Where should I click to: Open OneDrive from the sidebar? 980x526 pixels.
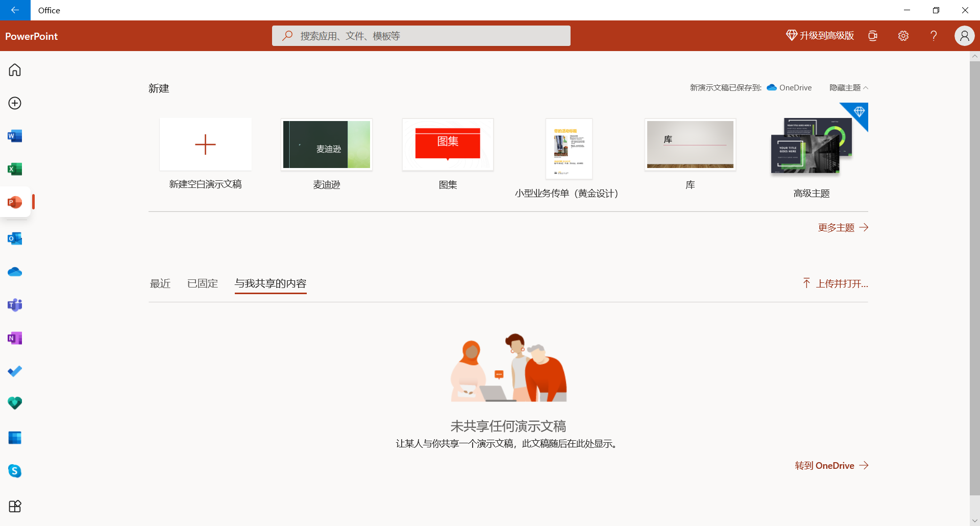click(15, 272)
